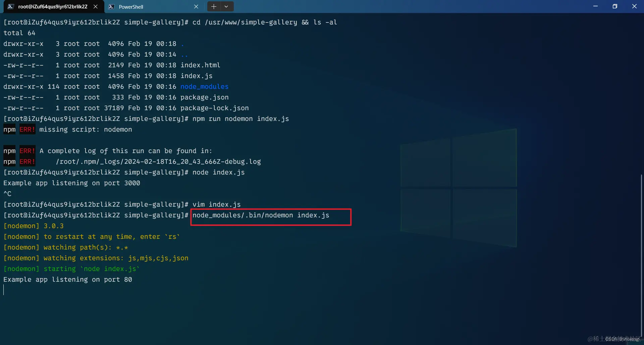Viewport: 644px width, 345px height.
Task: Click the index.html file name in listing
Action: (200, 65)
